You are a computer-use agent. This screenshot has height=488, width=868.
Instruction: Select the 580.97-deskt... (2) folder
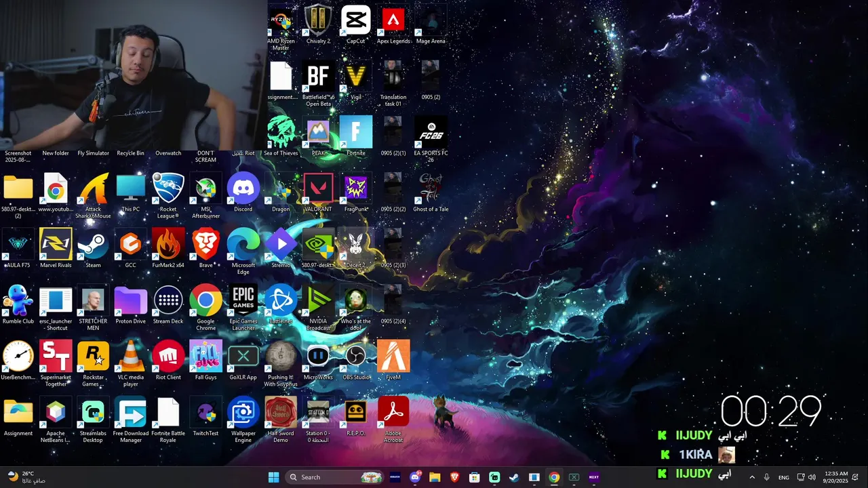[18, 189]
